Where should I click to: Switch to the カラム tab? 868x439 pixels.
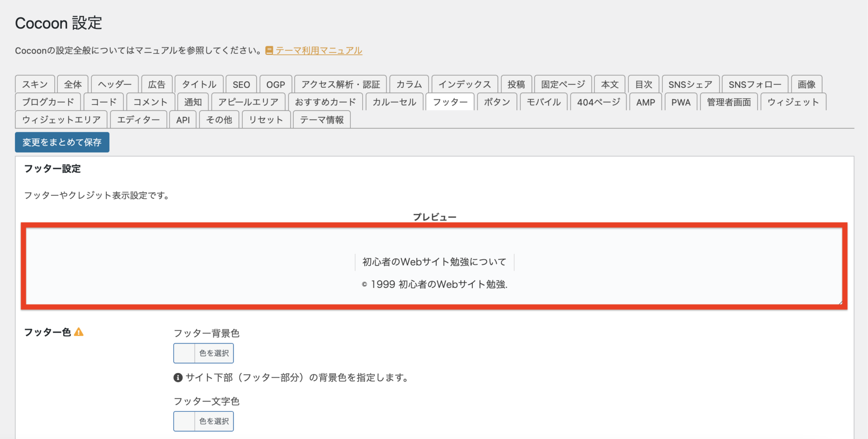(409, 84)
